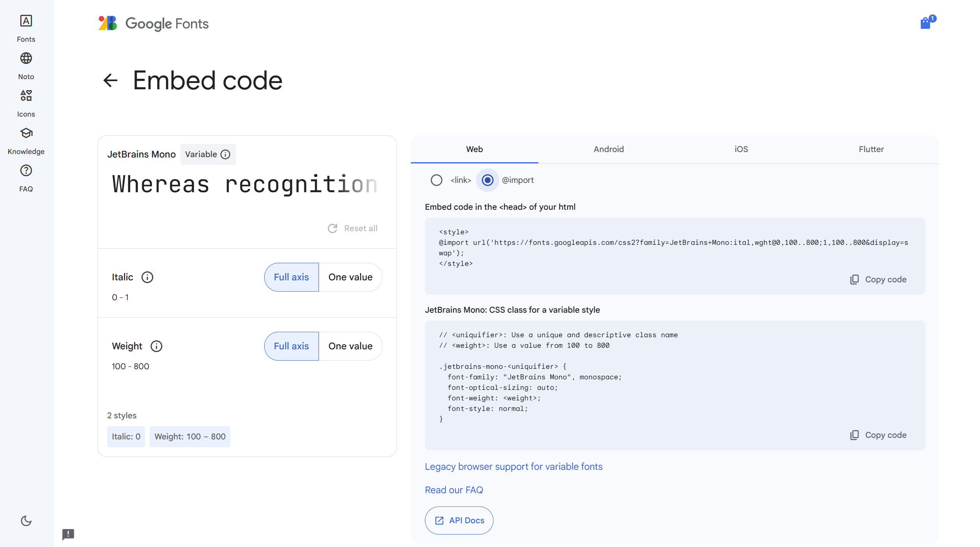980x547 pixels.
Task: Copy the @import style embed code
Action: click(x=878, y=280)
